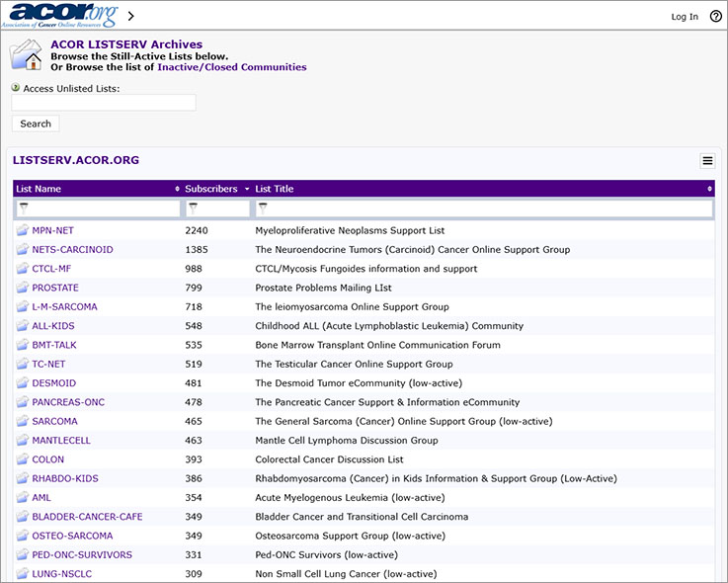Select subscriber count 2240
Viewport: 728px width, 583px height.
pos(197,230)
